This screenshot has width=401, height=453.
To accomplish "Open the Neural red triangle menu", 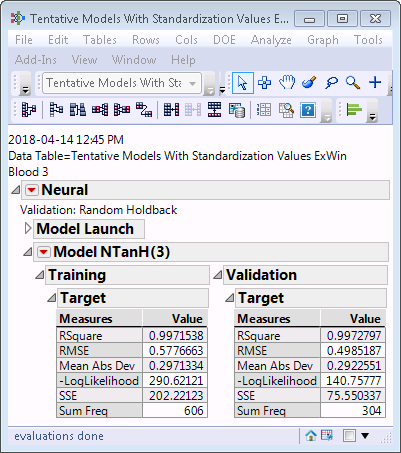I will pos(32,190).
